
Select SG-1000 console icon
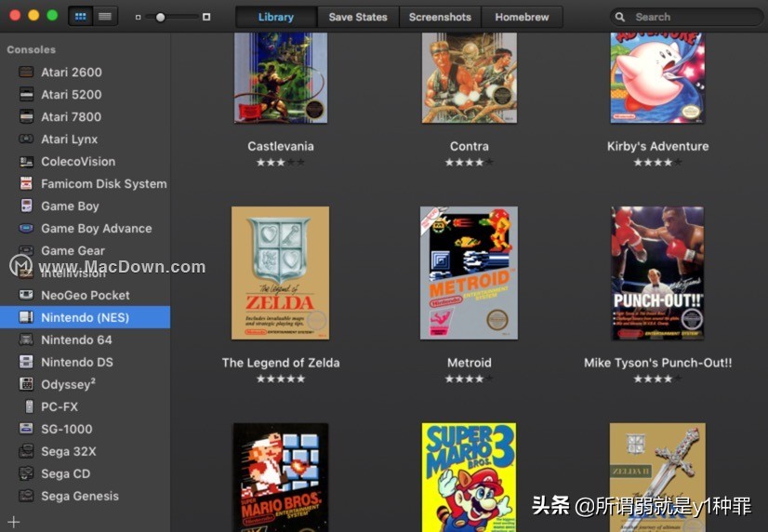(x=26, y=429)
